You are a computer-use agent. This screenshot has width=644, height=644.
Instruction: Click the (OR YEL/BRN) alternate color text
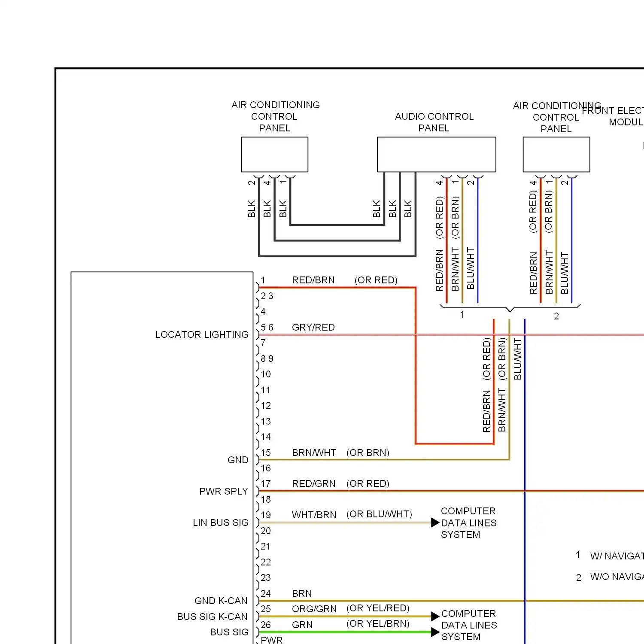[378, 623]
